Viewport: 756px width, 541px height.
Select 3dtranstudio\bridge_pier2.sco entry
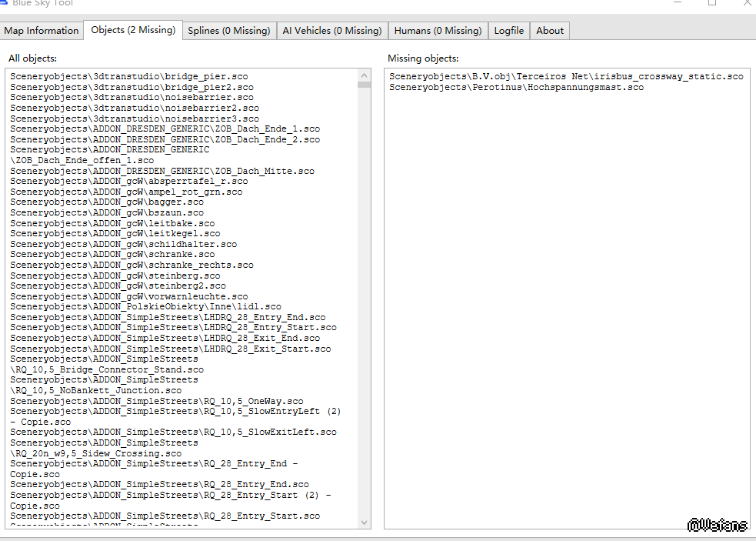(132, 88)
